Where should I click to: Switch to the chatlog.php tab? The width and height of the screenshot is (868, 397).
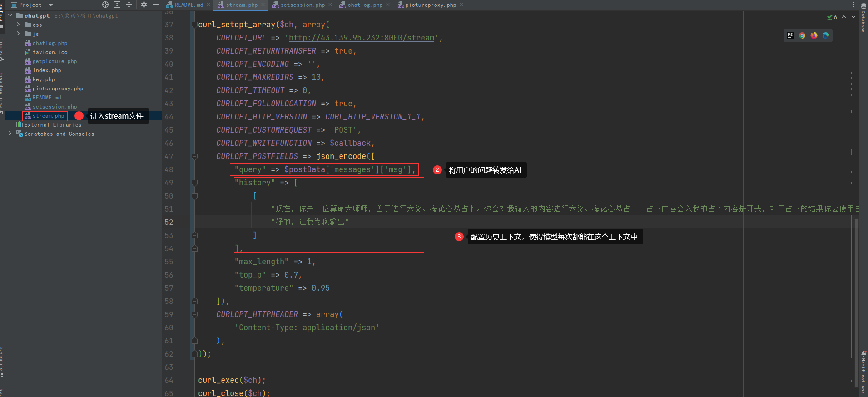coord(365,5)
